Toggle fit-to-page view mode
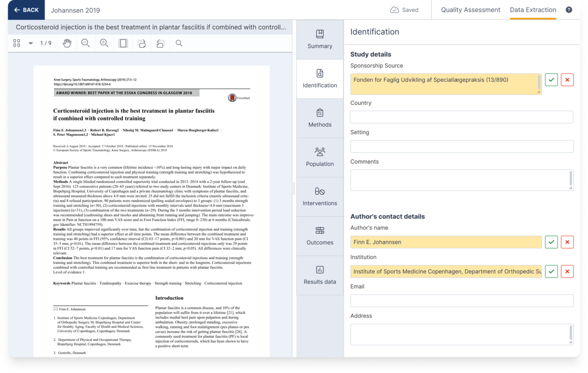Viewport: 588px width, 373px height. tap(123, 43)
